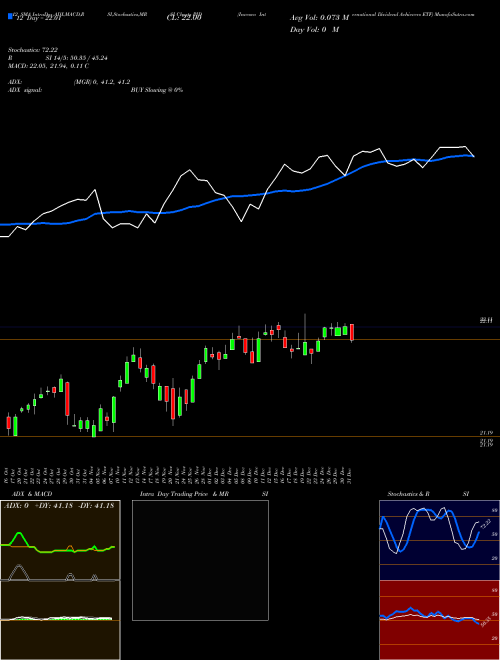The width and height of the screenshot is (500, 660).
Task: Click the 'SI 14/3: 50.35 / 45.24' value
Action: pos(77,58)
